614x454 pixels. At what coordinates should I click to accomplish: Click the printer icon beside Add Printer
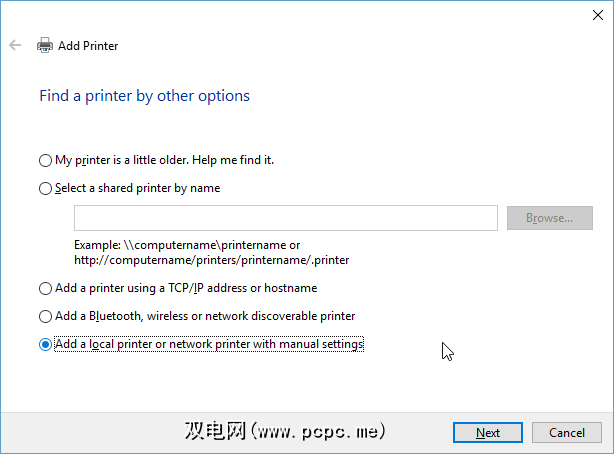pyautogui.click(x=45, y=45)
